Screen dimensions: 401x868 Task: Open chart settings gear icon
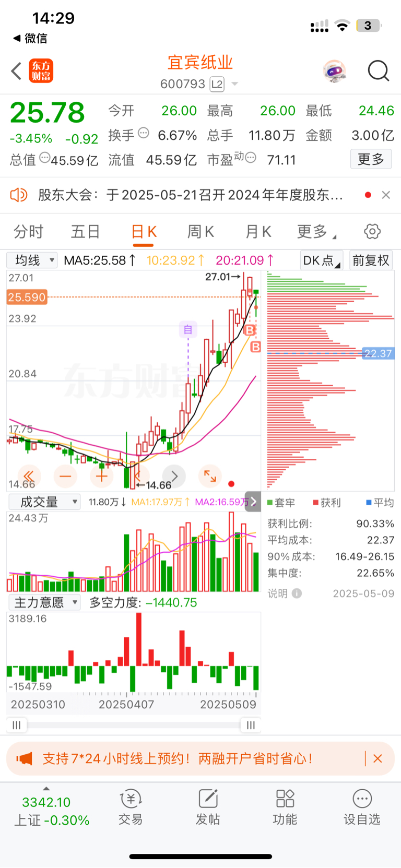coord(372,231)
